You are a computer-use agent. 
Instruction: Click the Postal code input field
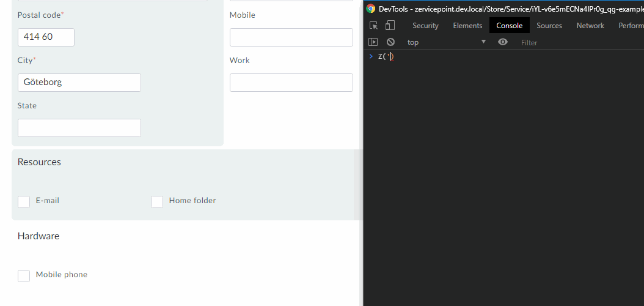coord(46,37)
